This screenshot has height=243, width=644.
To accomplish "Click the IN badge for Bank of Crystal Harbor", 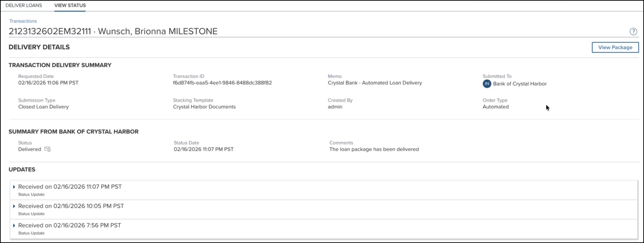I will (x=487, y=84).
